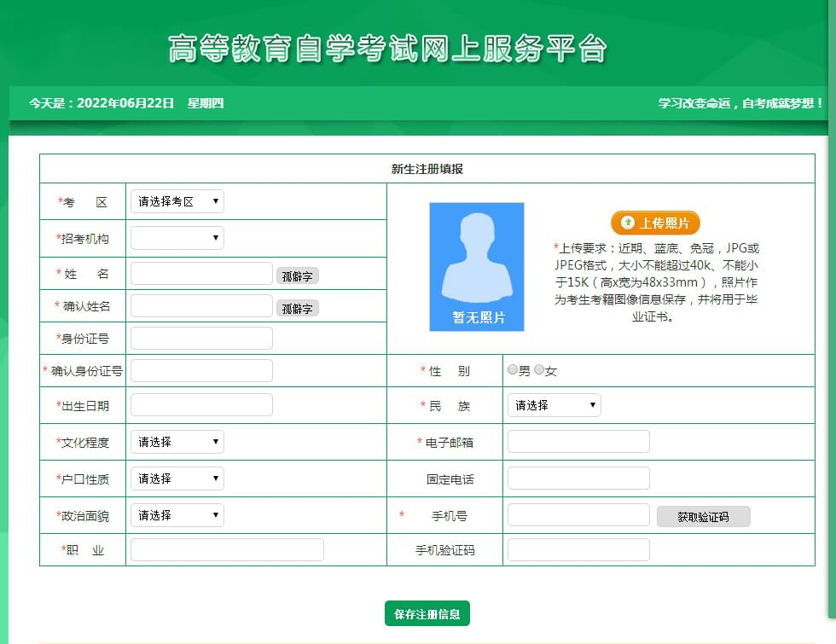This screenshot has width=836, height=644.
Task: Click 孤僻字 button beside 姓名 field
Action: point(297,276)
